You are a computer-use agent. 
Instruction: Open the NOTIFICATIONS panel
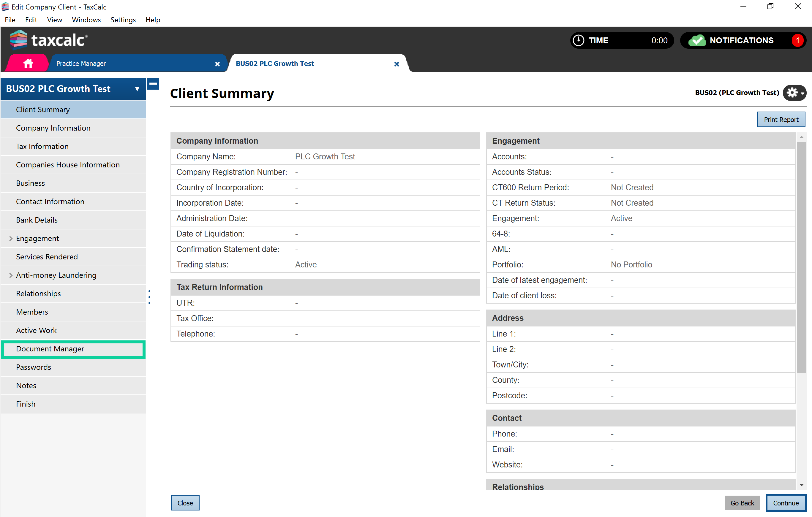743,40
